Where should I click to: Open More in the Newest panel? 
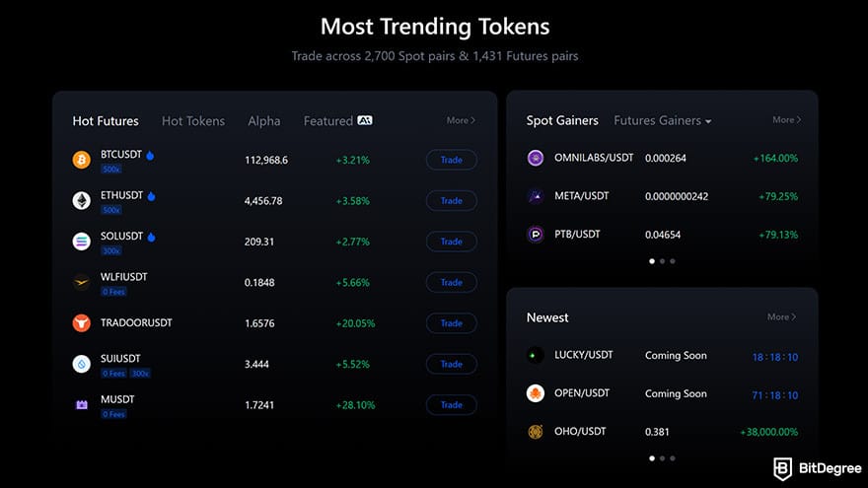pyautogui.click(x=781, y=317)
